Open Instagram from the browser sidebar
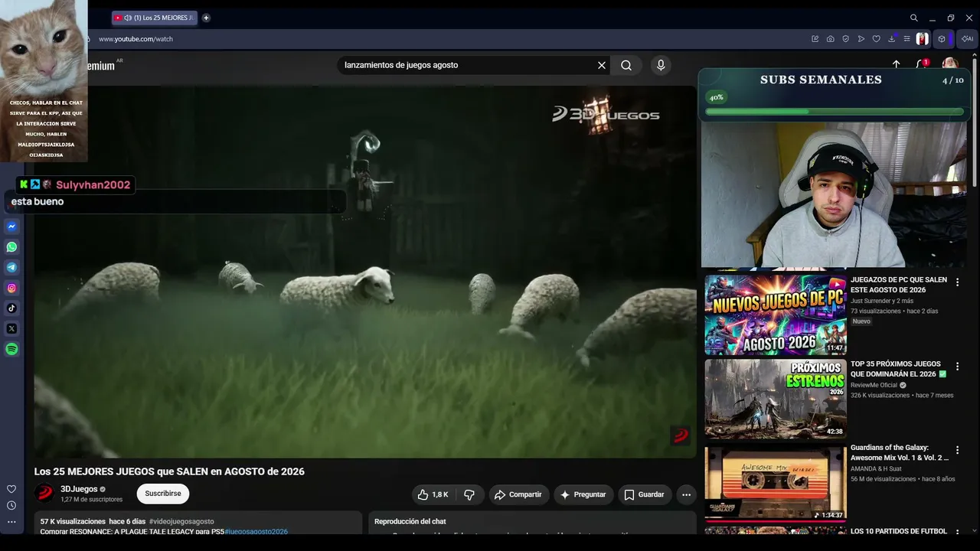The height and width of the screenshot is (551, 980). click(x=11, y=289)
